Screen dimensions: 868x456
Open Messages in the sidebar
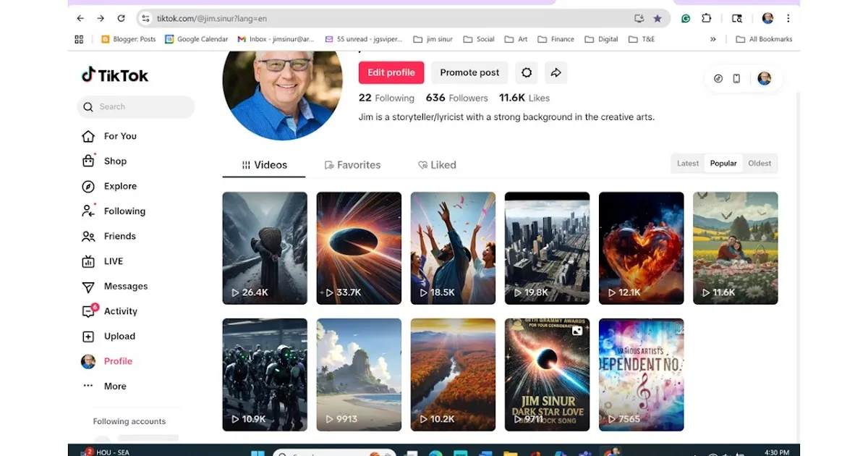pyautogui.click(x=125, y=287)
